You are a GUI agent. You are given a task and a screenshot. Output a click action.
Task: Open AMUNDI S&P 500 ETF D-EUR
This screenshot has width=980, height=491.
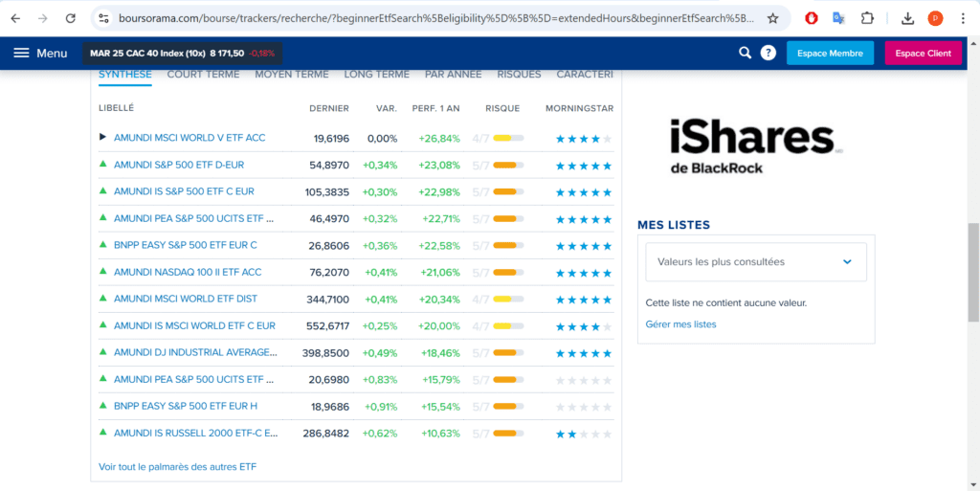pyautogui.click(x=179, y=165)
